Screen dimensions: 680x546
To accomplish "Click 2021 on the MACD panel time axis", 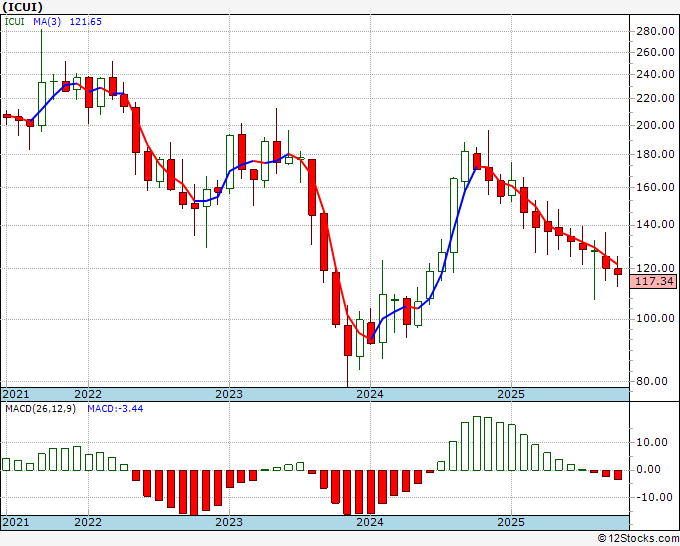I will pos(16,522).
